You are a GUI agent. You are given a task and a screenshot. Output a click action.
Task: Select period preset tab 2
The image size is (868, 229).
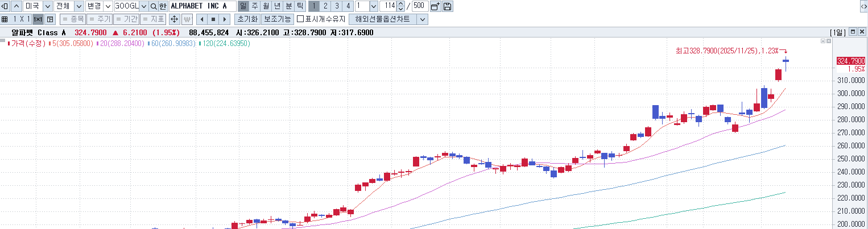[x=325, y=6]
